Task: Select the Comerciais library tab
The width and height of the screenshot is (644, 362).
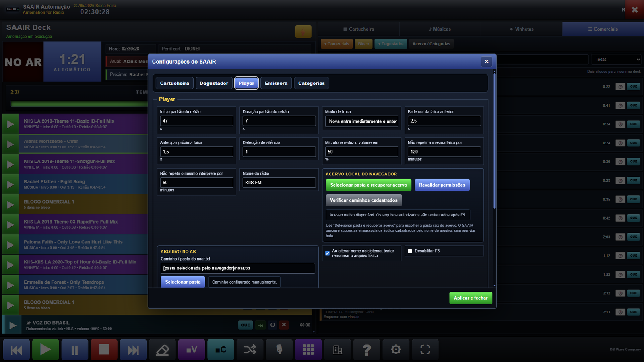Action: click(x=603, y=29)
